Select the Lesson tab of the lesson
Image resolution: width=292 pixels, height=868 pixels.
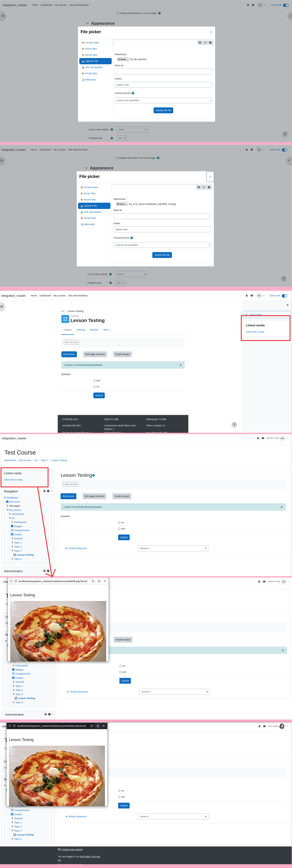pyautogui.click(x=67, y=330)
